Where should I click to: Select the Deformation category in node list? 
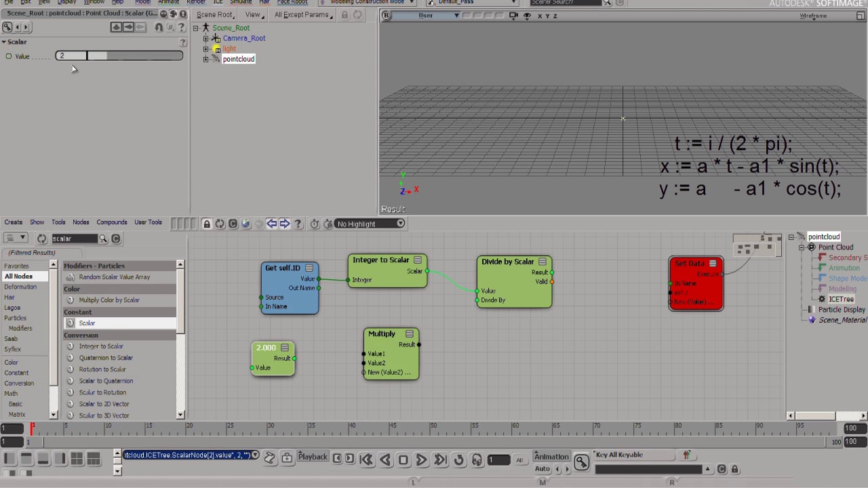(20, 287)
